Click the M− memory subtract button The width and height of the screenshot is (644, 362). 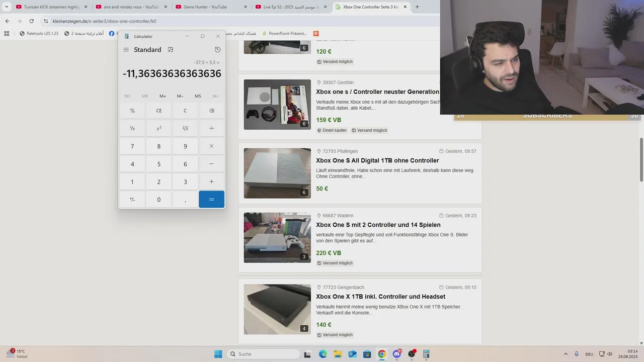[x=180, y=96]
